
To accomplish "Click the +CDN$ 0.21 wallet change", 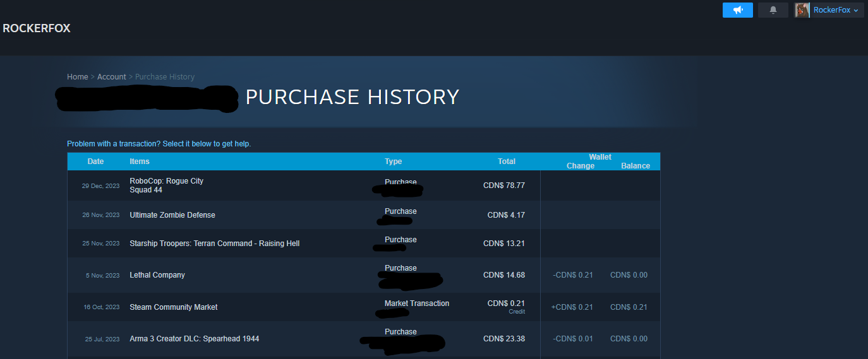I will point(572,307).
